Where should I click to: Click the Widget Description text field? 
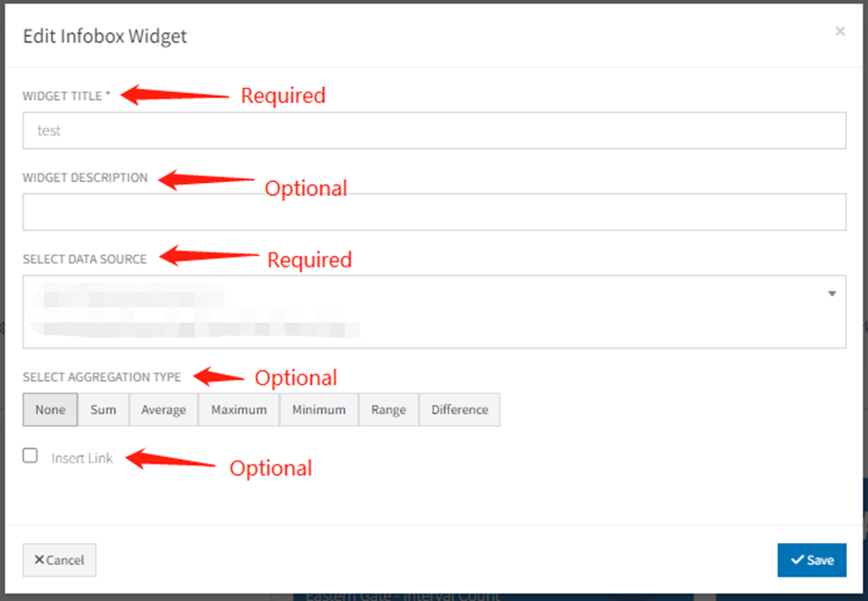434,212
